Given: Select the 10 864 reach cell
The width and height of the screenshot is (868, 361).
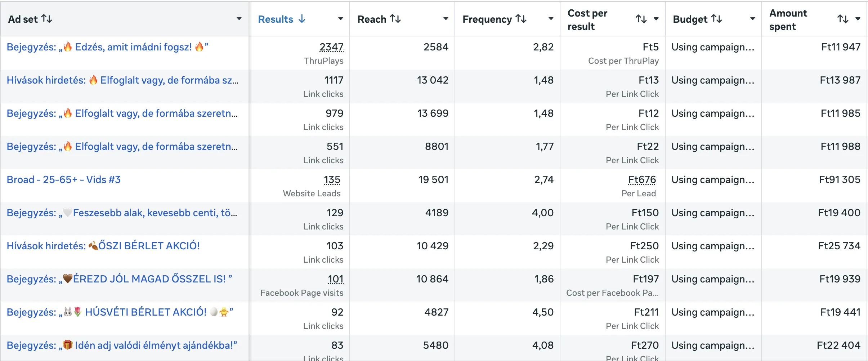Looking at the screenshot, I should tap(432, 279).
